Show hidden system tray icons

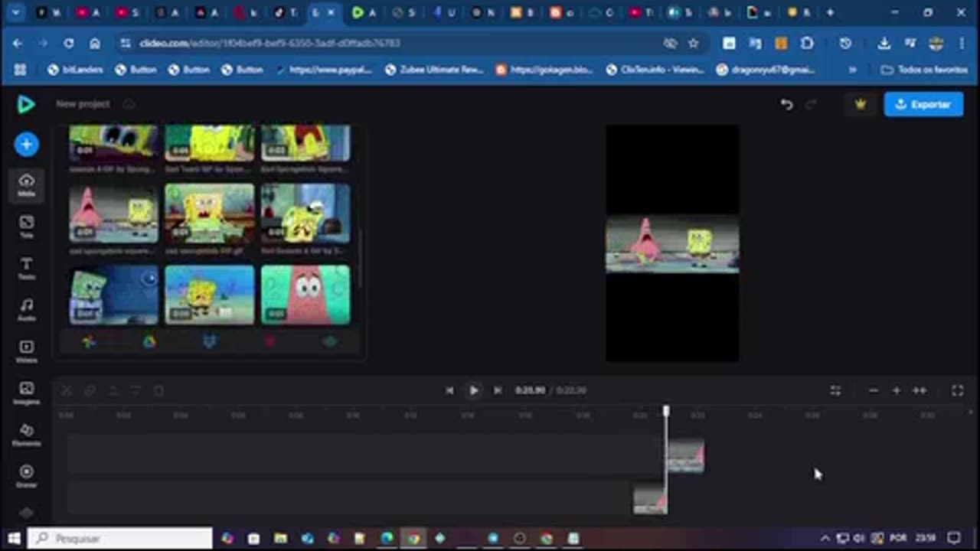coord(825,538)
